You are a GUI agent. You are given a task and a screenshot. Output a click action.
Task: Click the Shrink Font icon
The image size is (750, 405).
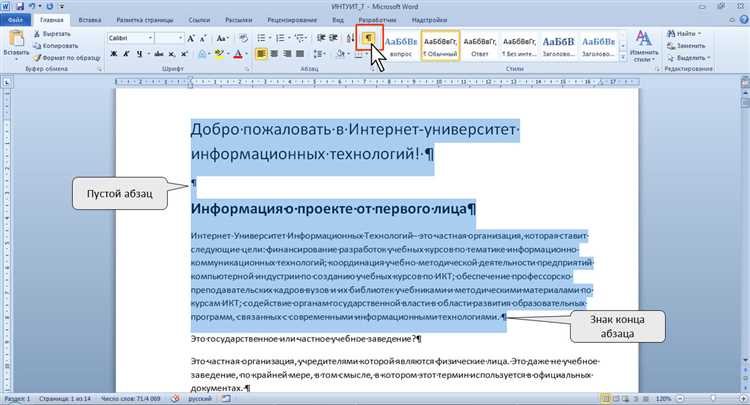click(202, 38)
